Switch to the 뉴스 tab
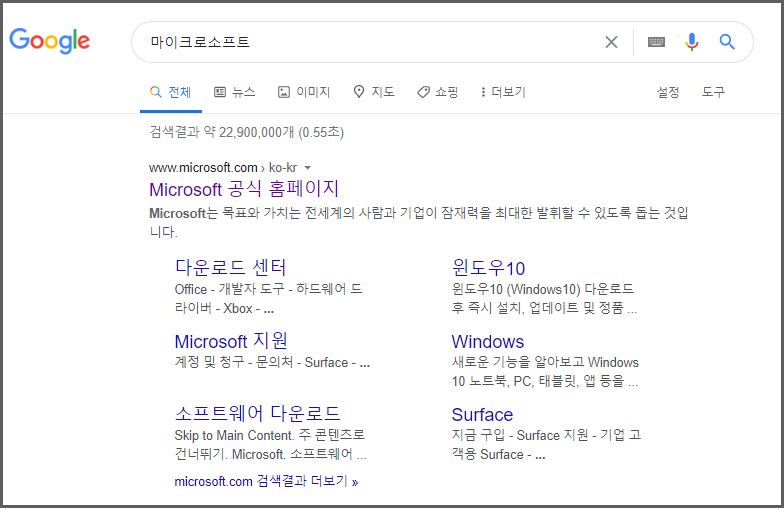784x520 pixels. [234, 92]
